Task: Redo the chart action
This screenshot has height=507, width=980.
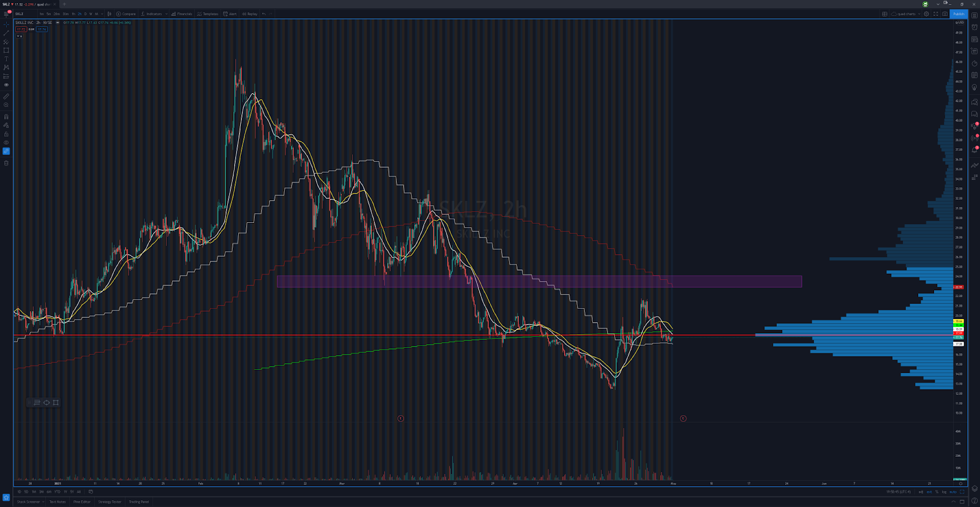Action: point(271,13)
